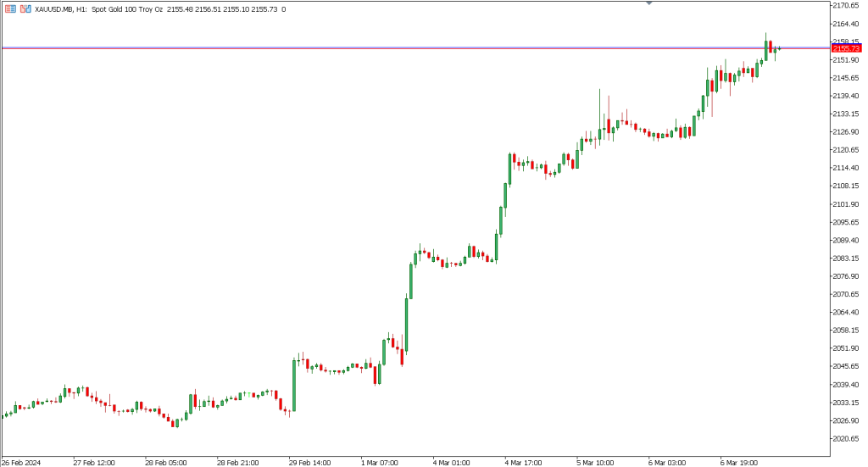Viewport: 868px width, 467px height.
Task: Select the 26 Feb 2024 date label
Action: coord(21,463)
